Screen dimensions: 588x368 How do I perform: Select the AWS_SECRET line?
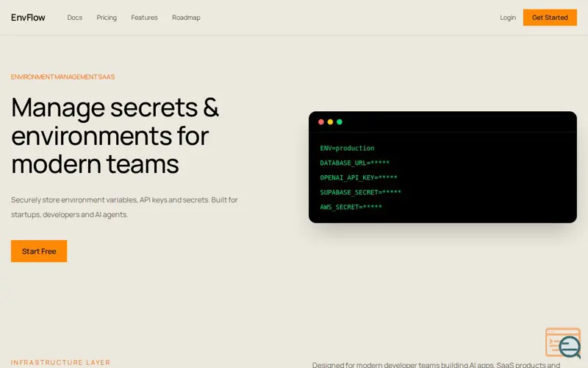pyautogui.click(x=351, y=207)
